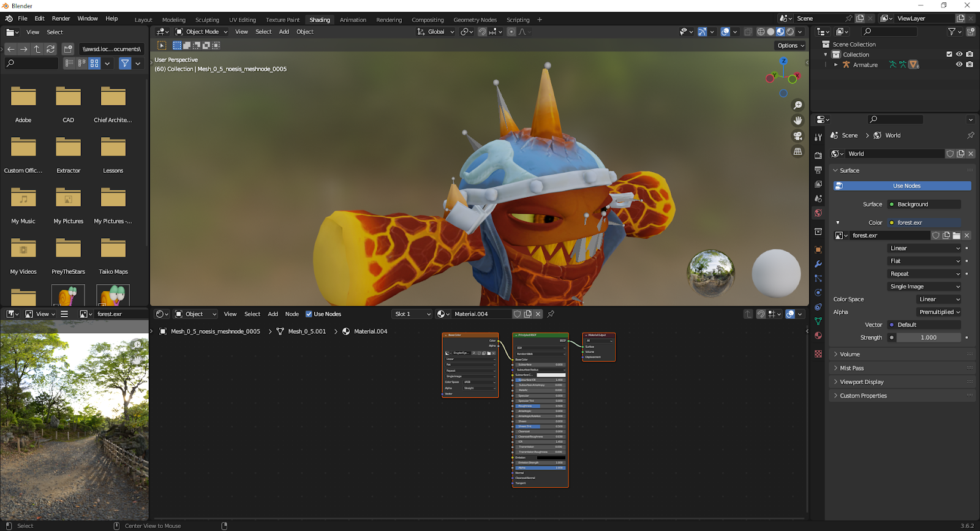The image size is (980, 531).
Task: Click the viewport pan hand gizmo
Action: coord(797,121)
